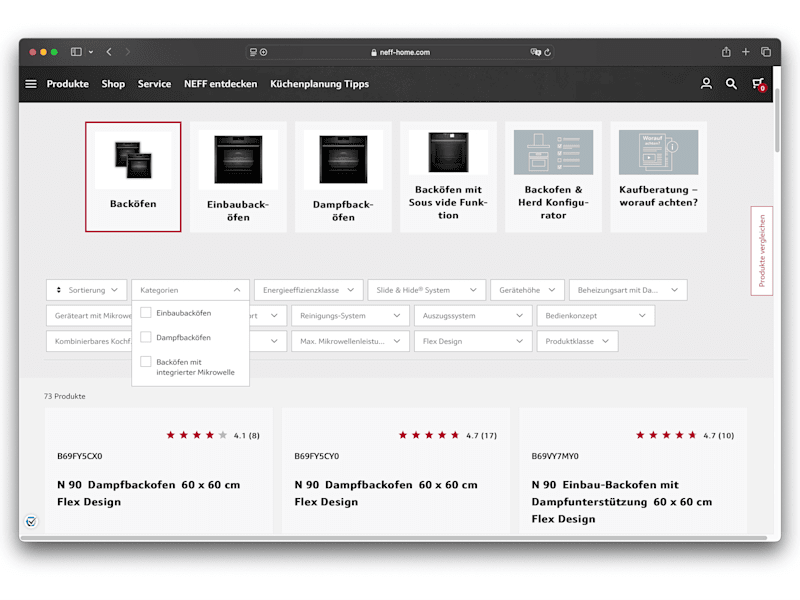
Task: Expand the Max. Mikrowellenleistu... filter
Action: pos(350,341)
